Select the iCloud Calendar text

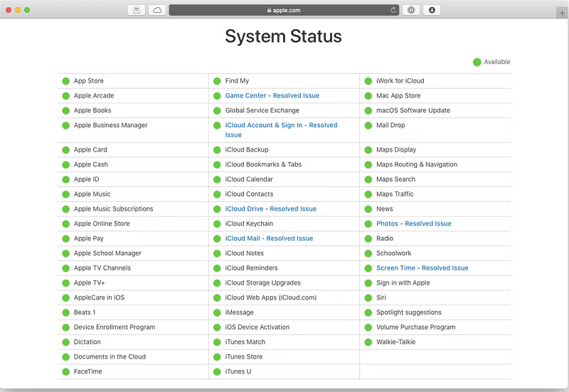click(249, 179)
